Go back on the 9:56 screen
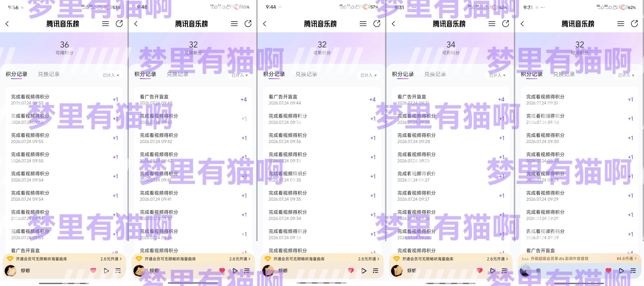644x286 pixels. [x=7, y=24]
